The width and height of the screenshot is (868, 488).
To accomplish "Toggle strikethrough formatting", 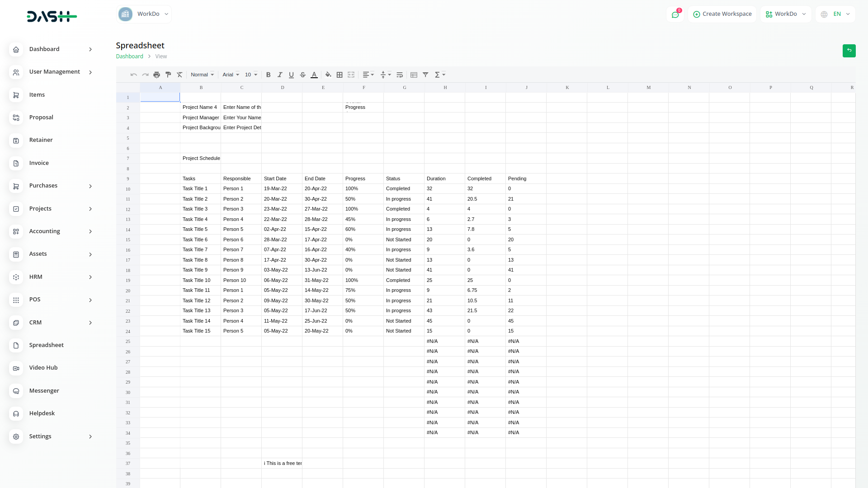I will pos(303,75).
